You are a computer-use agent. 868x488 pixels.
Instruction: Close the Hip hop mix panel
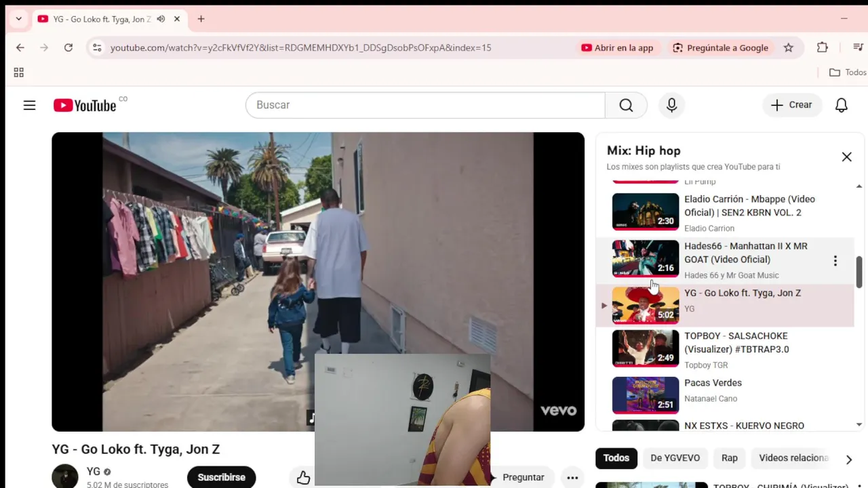846,157
